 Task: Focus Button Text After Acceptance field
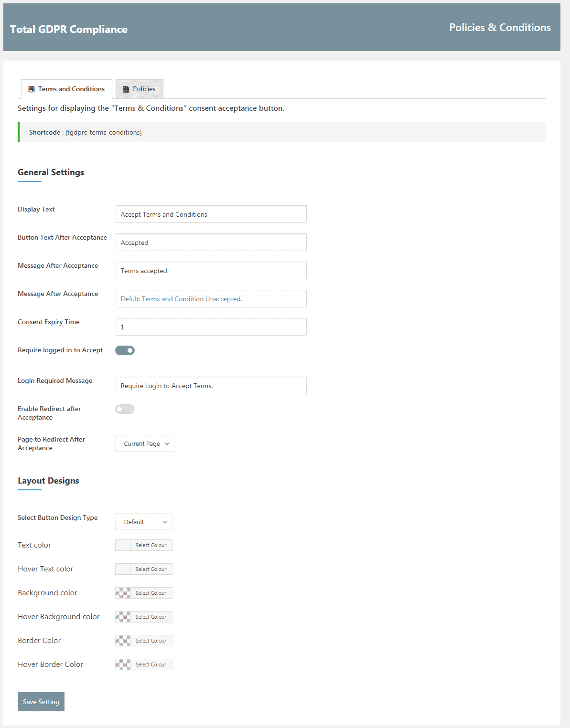coord(211,243)
